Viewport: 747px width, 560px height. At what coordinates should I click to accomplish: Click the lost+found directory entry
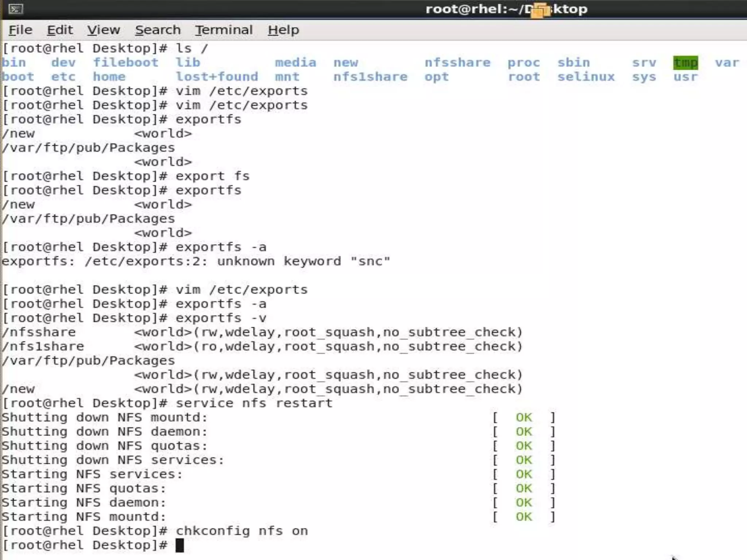[x=217, y=77]
